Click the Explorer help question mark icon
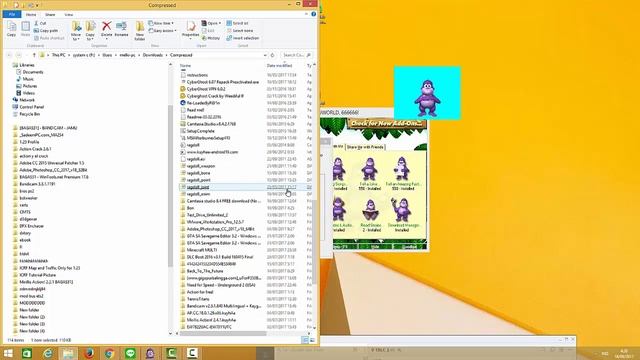 [313, 14]
